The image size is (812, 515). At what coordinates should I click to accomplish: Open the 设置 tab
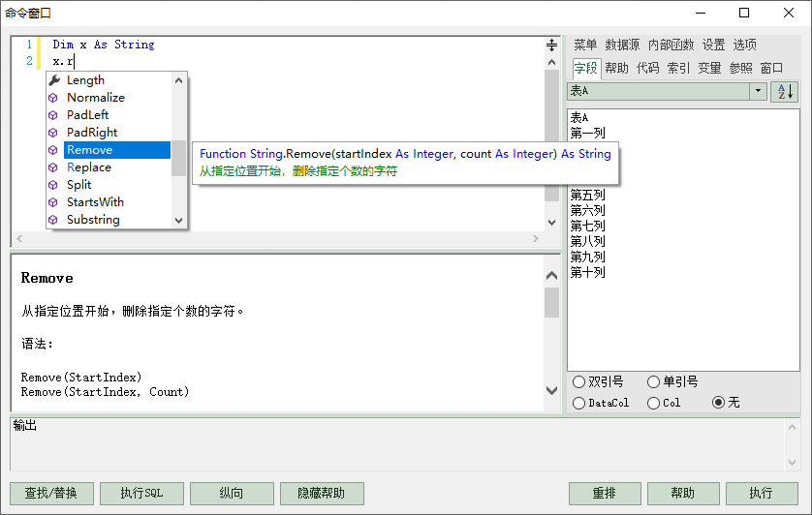[713, 45]
